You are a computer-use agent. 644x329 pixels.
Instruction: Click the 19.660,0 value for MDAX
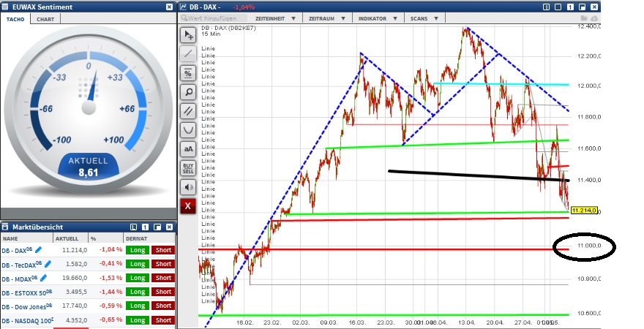[x=75, y=278]
